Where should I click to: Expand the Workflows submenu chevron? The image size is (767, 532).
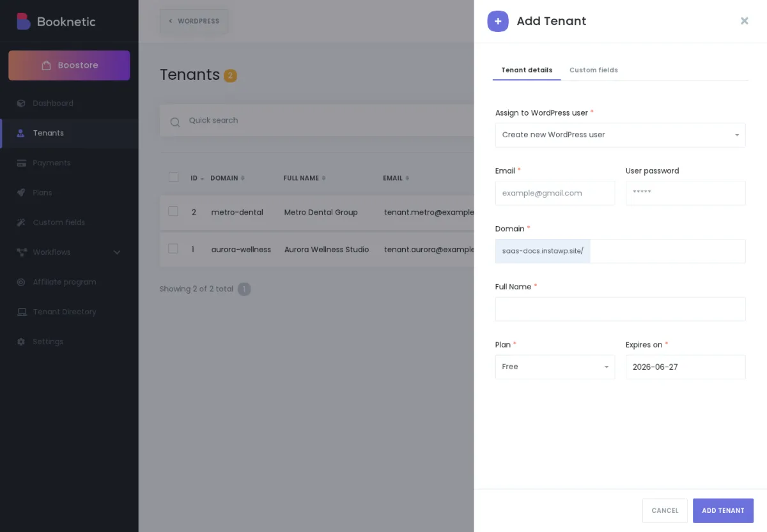[x=117, y=252]
